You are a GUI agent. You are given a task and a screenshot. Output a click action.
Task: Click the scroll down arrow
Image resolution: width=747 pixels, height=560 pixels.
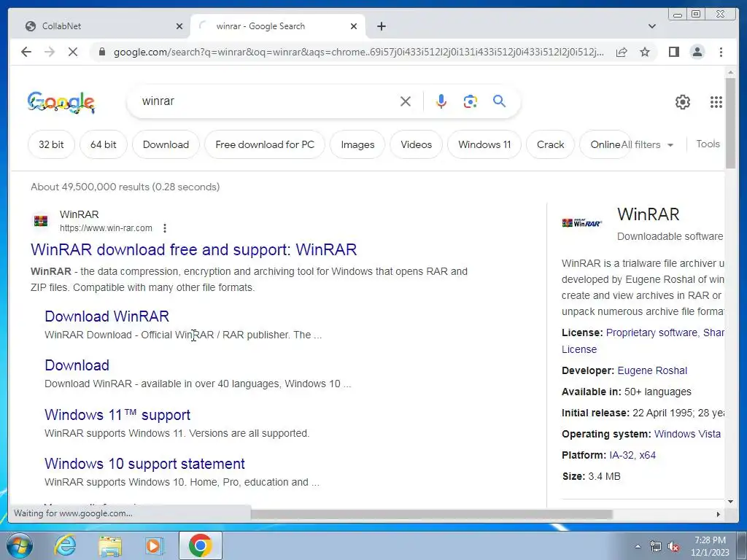[730, 501]
